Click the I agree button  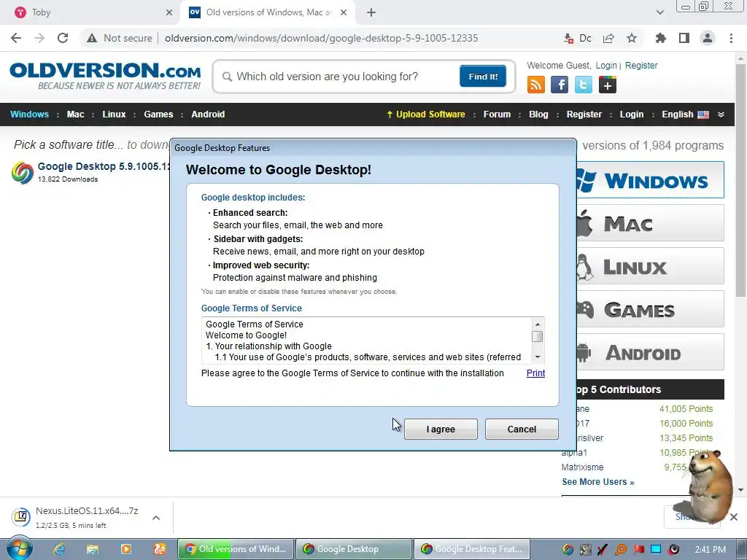click(441, 429)
